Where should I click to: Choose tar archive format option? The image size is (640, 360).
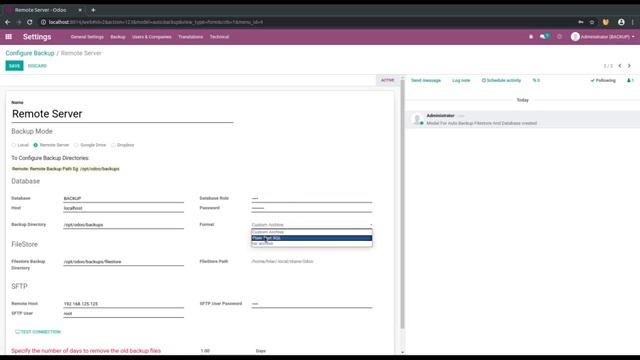click(x=312, y=244)
